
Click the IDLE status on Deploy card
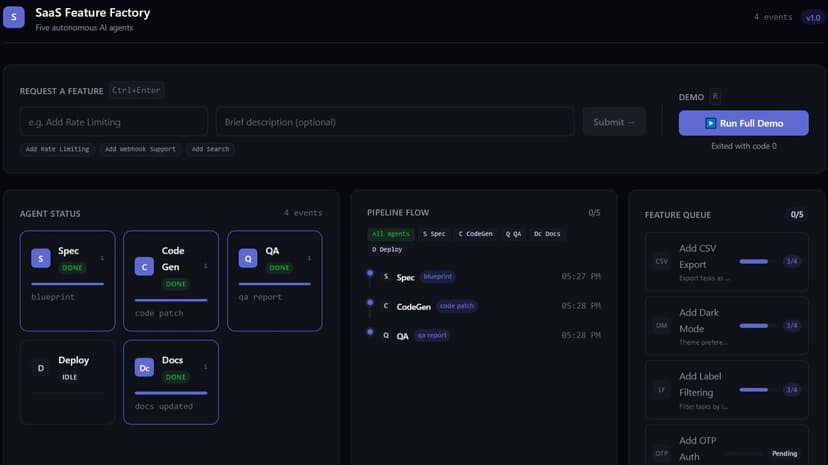point(70,377)
